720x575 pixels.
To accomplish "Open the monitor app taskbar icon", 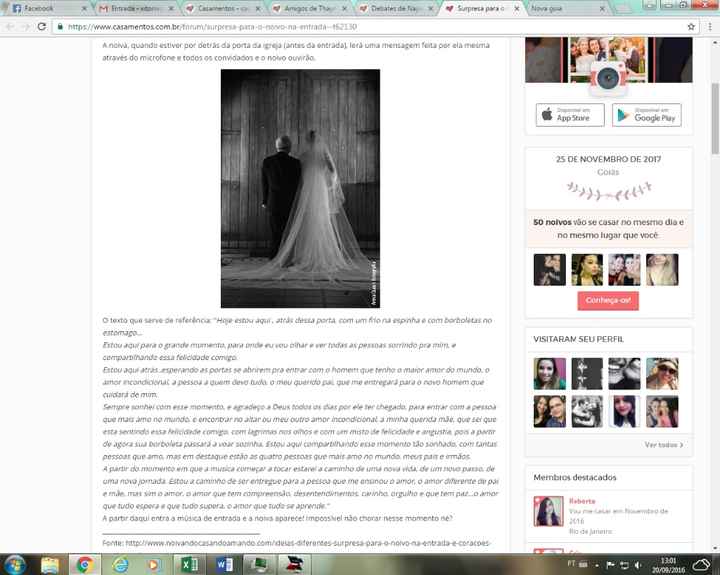I will 259,564.
